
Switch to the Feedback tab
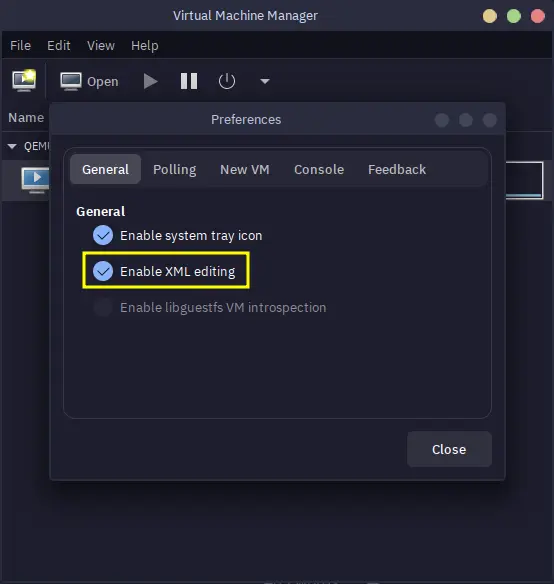pos(397,169)
